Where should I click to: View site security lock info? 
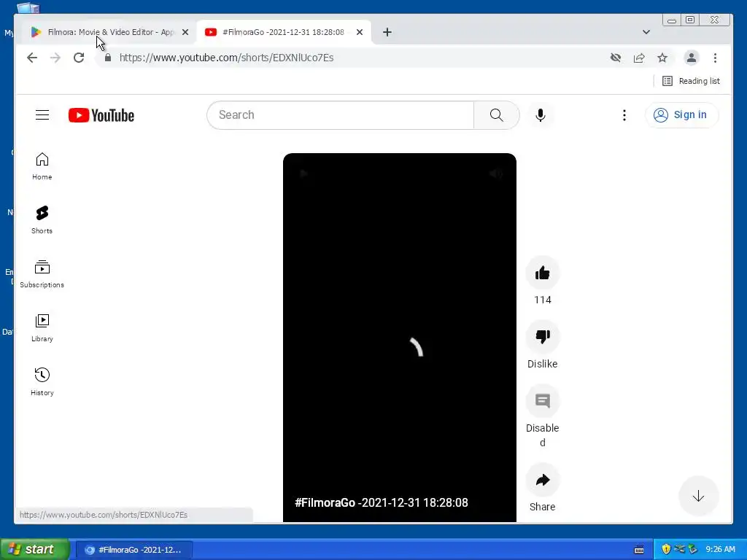(x=108, y=58)
